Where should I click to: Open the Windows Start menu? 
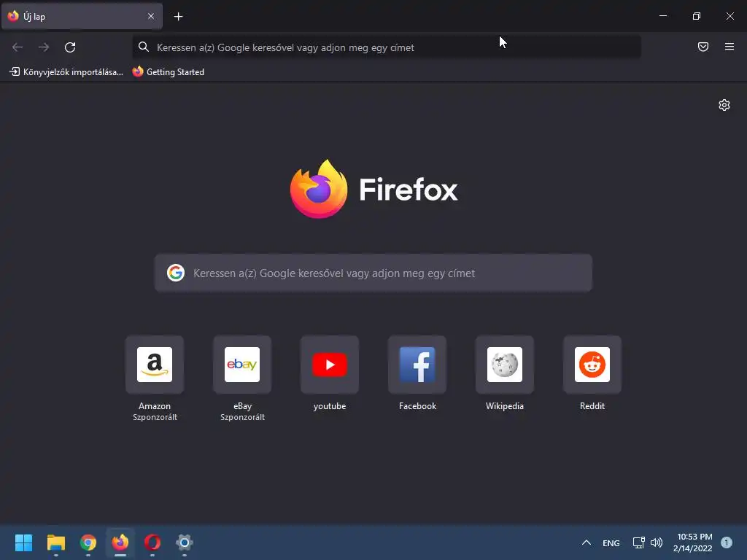click(x=23, y=542)
